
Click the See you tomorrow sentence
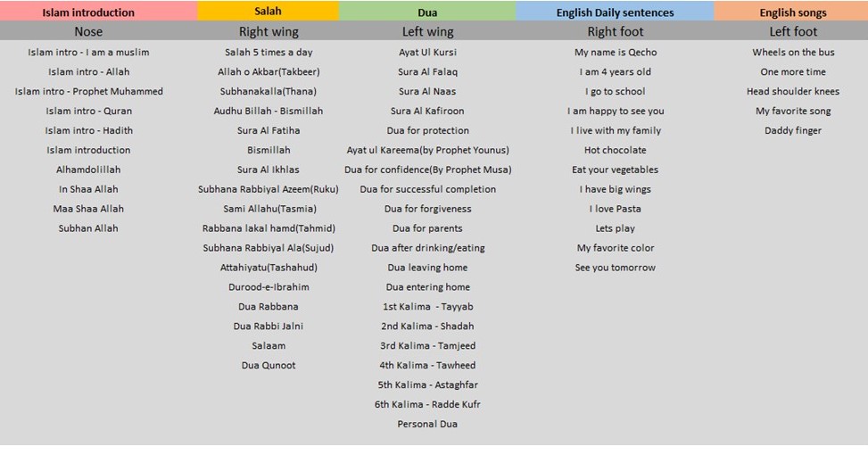(615, 268)
